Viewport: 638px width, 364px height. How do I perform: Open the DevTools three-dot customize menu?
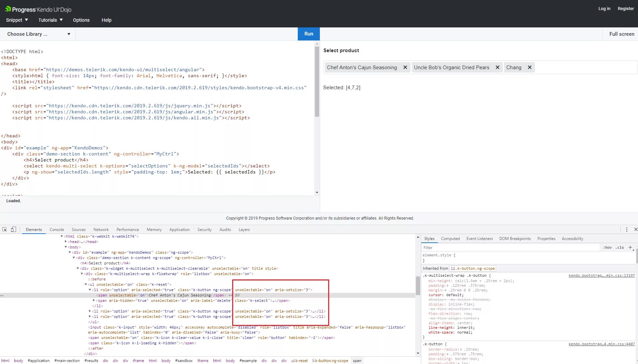coord(627,230)
